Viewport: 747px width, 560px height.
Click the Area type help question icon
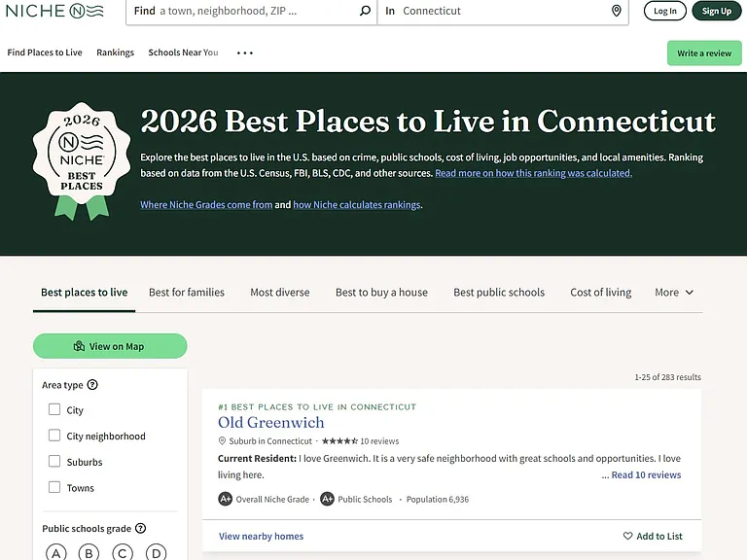point(93,385)
